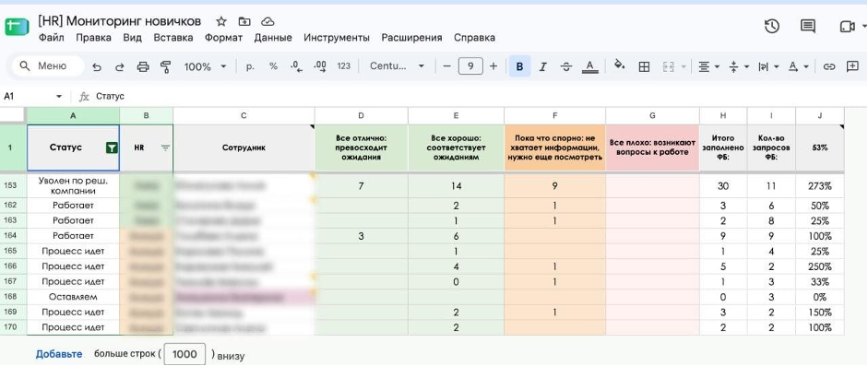Open Вставка menu

coord(173,38)
